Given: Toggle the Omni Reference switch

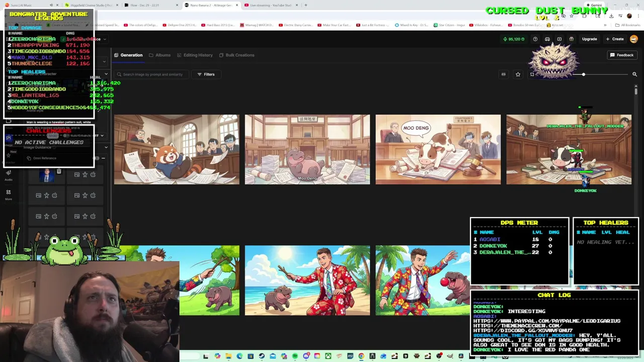Looking at the screenshot, I should coord(96,158).
